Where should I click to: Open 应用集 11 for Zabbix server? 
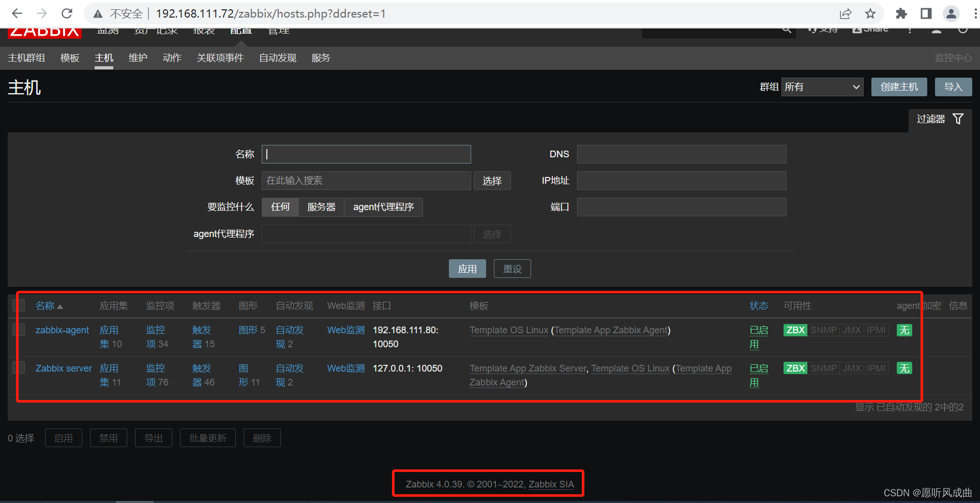(110, 375)
